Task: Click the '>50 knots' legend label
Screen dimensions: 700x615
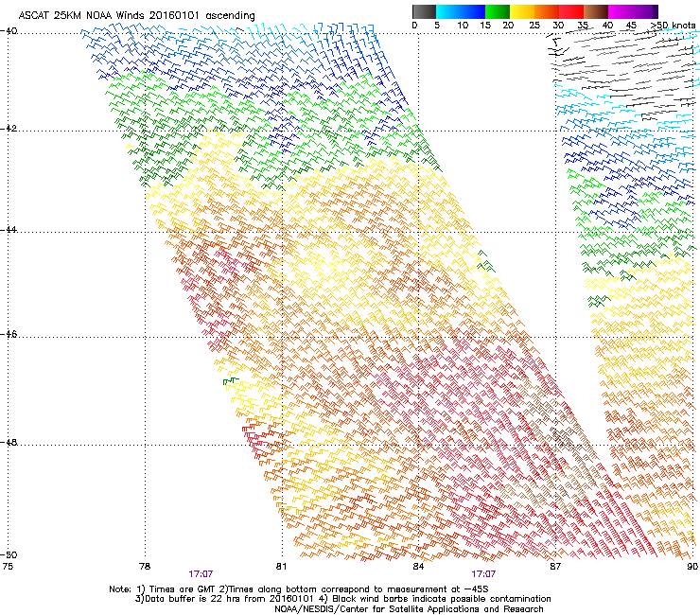Action: pyautogui.click(x=674, y=26)
